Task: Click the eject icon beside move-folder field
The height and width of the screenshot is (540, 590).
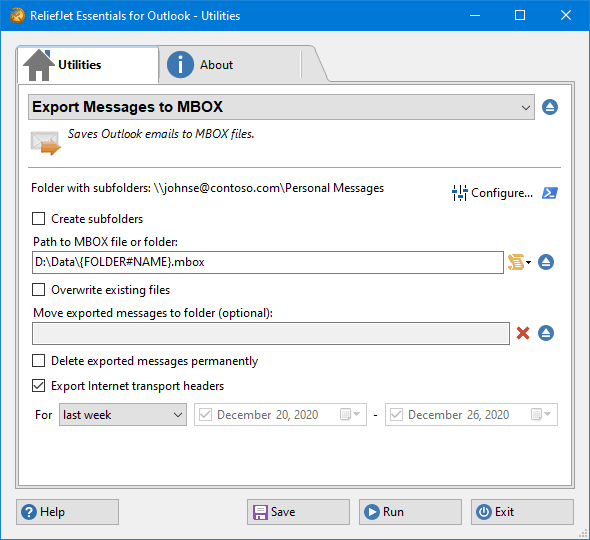Action: pyautogui.click(x=546, y=333)
